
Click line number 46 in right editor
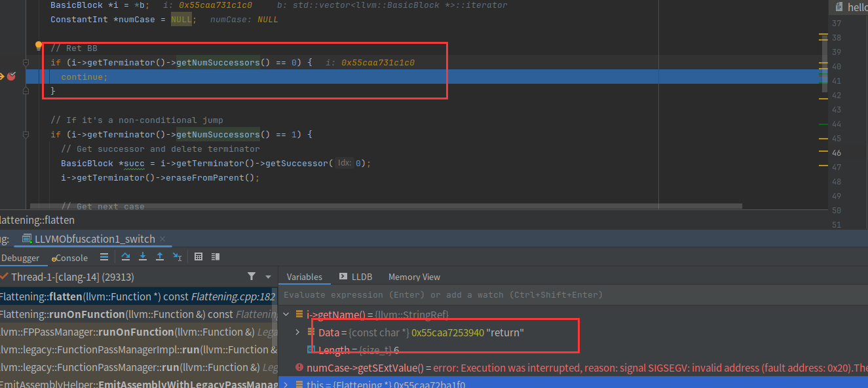coord(836,152)
